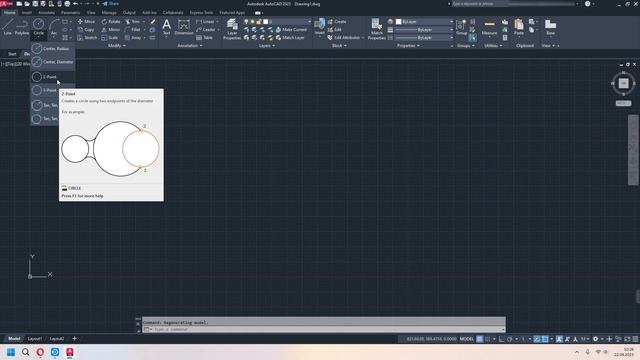Click the Trim tool
Image resolution: width=640 pixels, height=360 pixels.
(133, 22)
